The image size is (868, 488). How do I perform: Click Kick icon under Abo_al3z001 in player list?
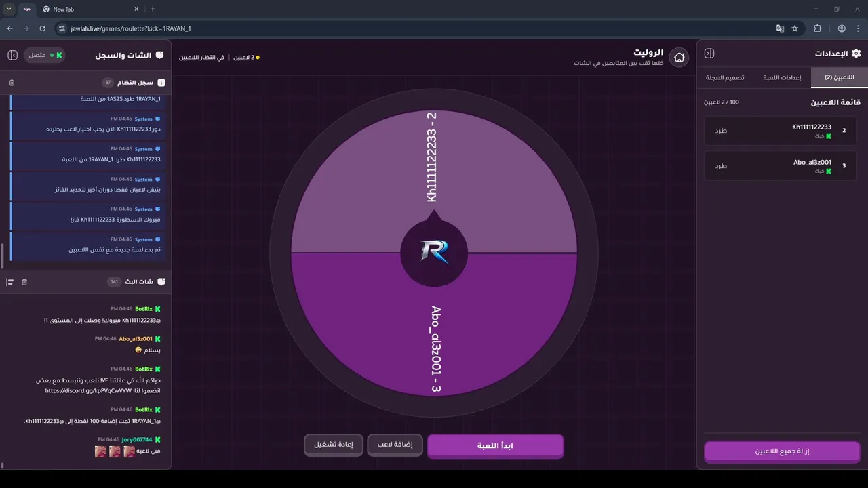click(x=828, y=171)
